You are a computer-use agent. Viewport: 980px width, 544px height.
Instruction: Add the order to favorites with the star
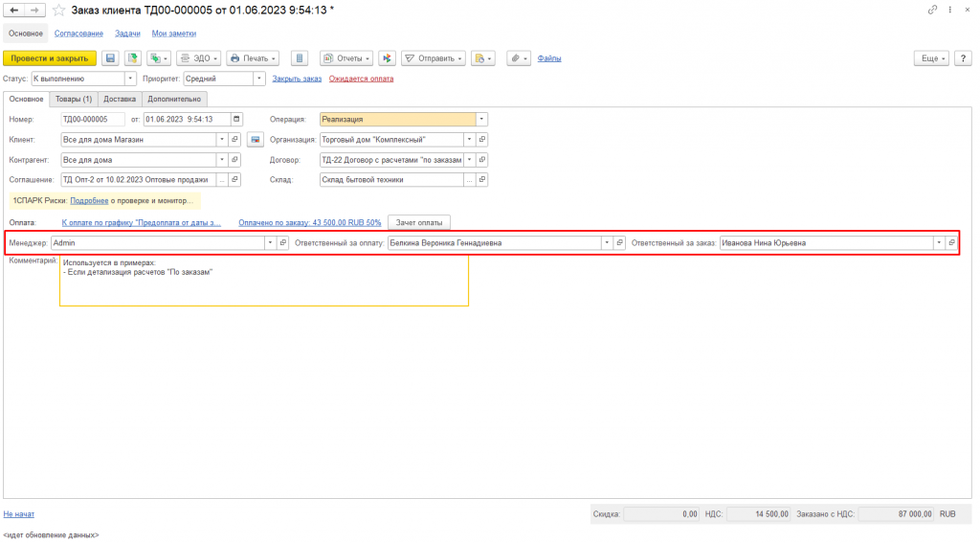58,10
